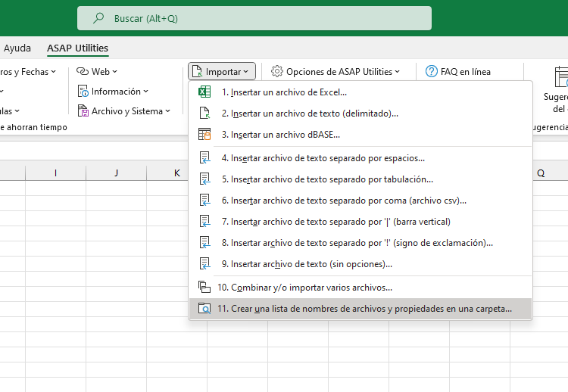
Task: Select 5. texto separado por tabulación
Action: (360, 179)
